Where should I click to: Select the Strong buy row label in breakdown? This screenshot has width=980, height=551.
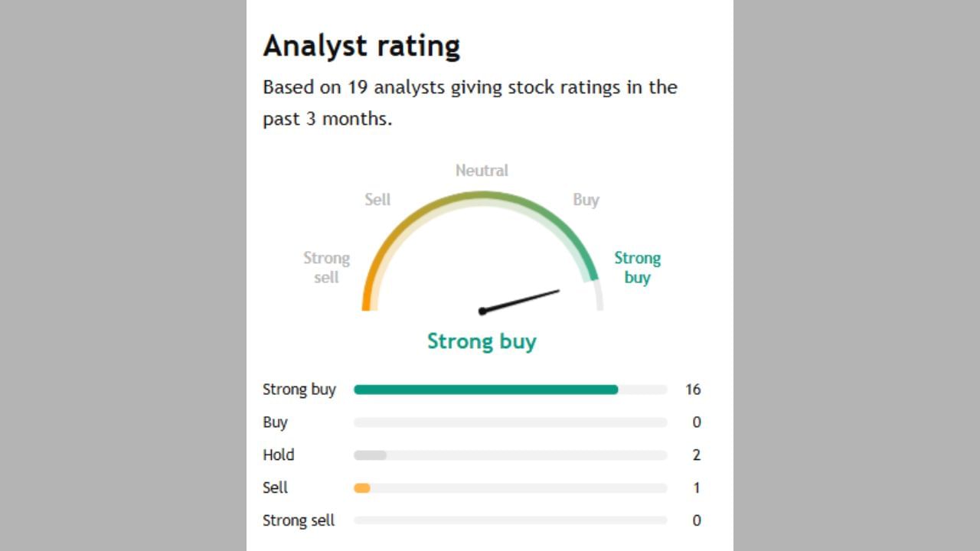[x=299, y=390]
